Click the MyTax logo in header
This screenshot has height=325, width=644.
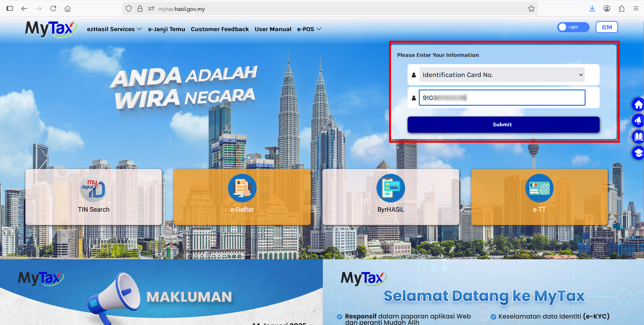51,29
